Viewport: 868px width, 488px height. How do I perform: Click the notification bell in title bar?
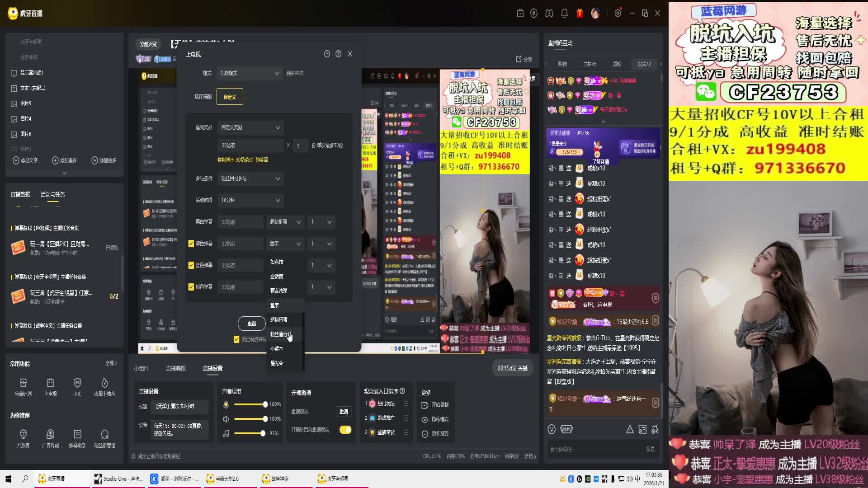(x=564, y=13)
